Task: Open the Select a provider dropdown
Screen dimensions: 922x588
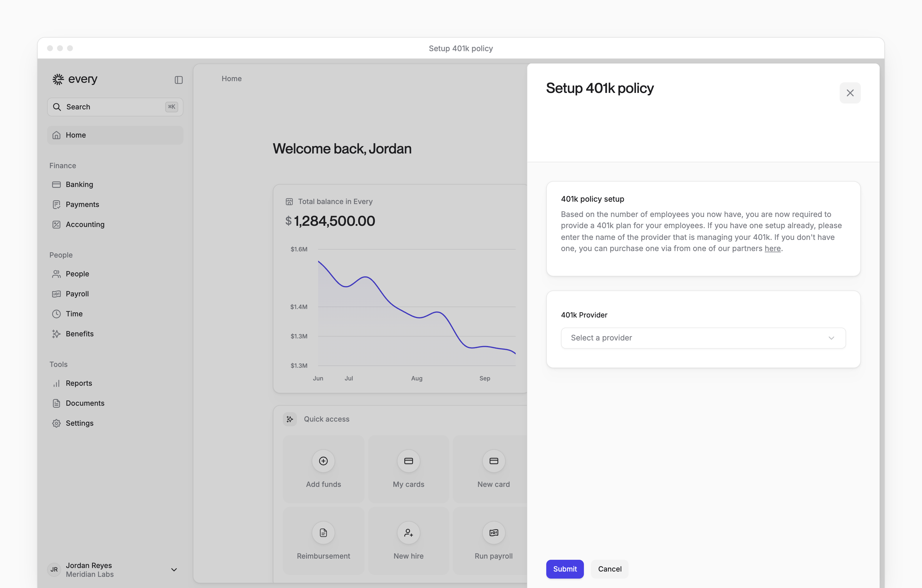Action: [703, 338]
